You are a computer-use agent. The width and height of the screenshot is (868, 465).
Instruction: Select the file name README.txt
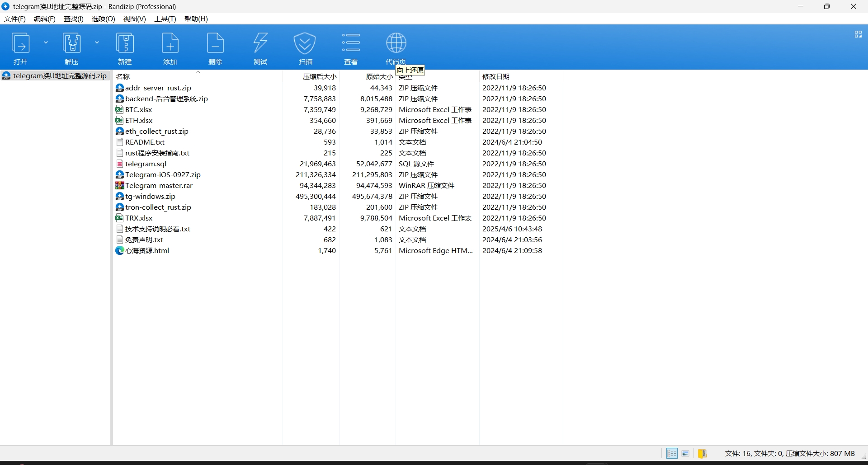coord(145,142)
